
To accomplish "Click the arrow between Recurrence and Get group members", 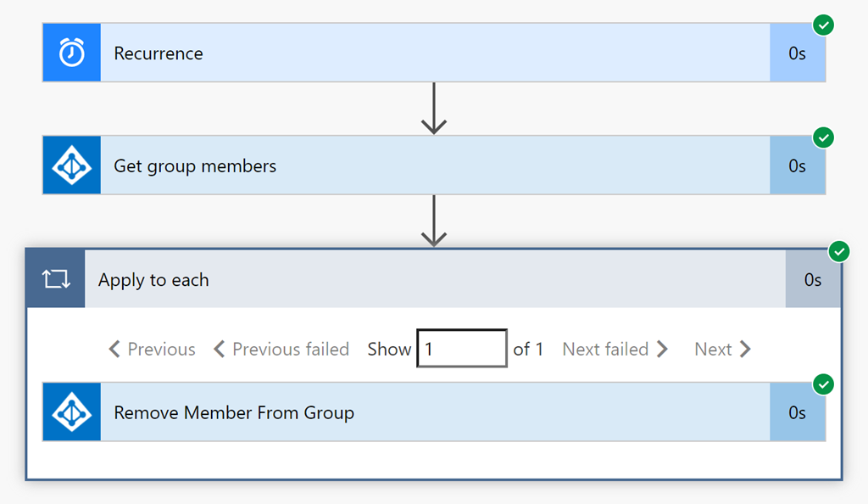I will (434, 109).
